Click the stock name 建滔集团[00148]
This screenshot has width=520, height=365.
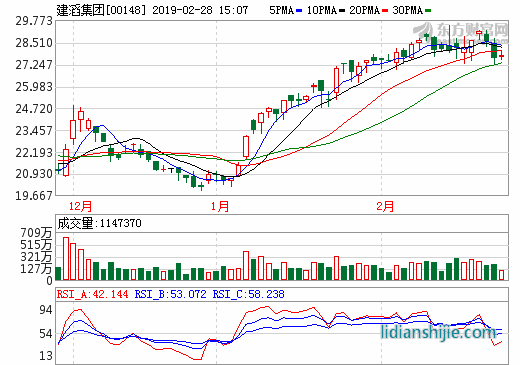tap(101, 10)
